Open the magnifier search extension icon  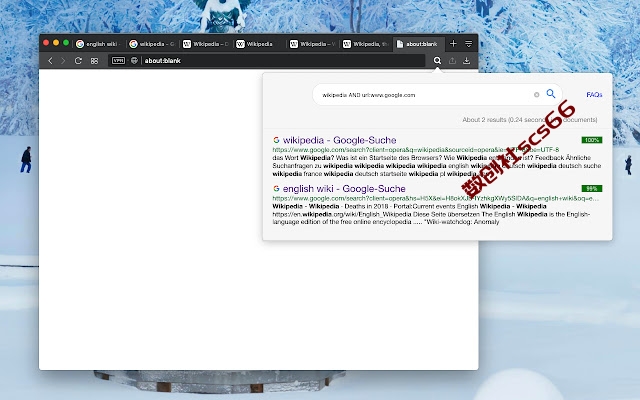tap(437, 60)
